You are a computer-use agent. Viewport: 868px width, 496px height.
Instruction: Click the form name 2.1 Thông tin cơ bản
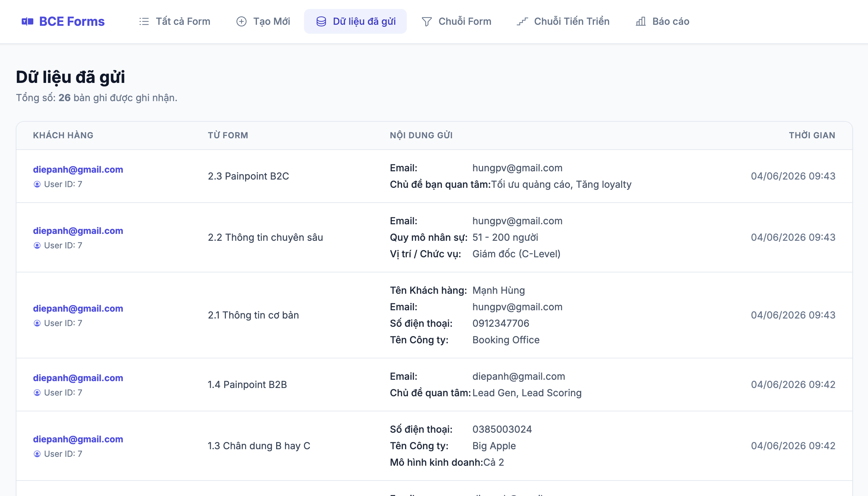coord(253,315)
